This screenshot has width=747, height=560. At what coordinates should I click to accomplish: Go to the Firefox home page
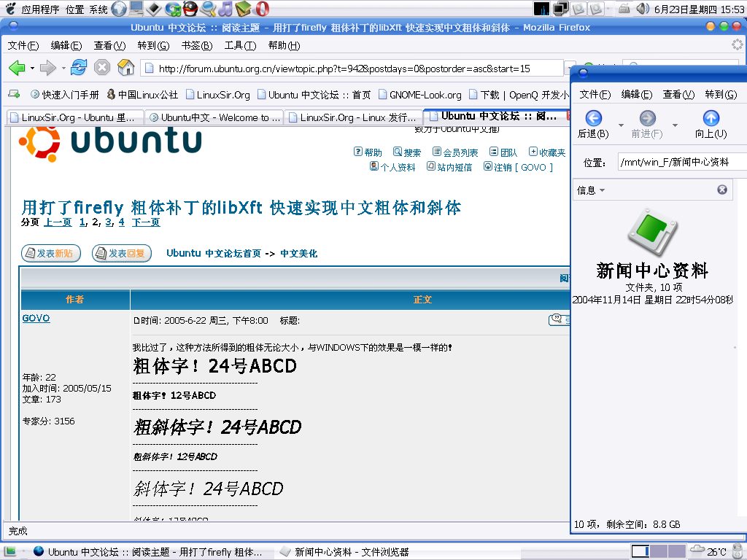tap(125, 68)
